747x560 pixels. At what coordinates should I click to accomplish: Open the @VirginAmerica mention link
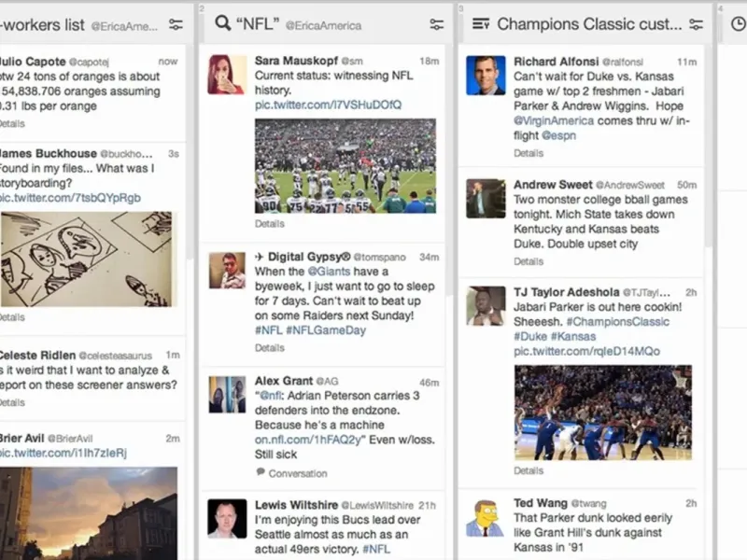click(557, 120)
